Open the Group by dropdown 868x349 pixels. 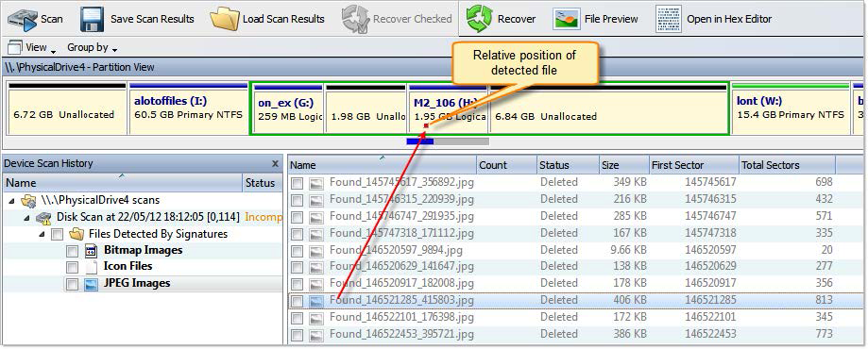(92, 47)
